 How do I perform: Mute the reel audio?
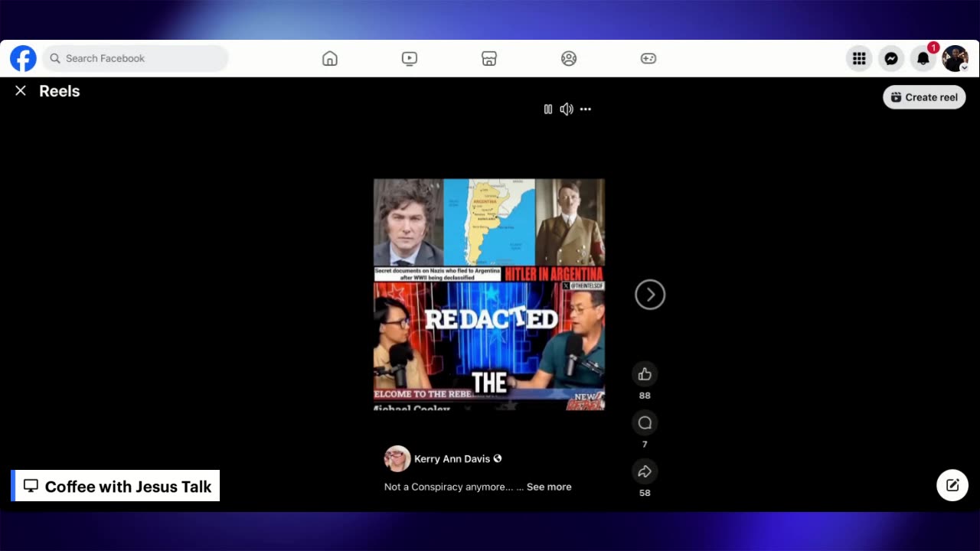click(567, 109)
